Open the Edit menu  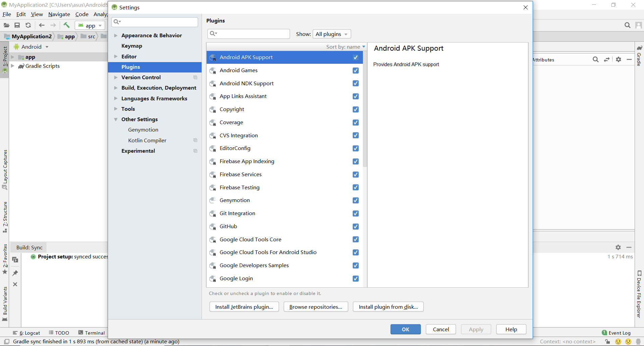(x=21, y=14)
